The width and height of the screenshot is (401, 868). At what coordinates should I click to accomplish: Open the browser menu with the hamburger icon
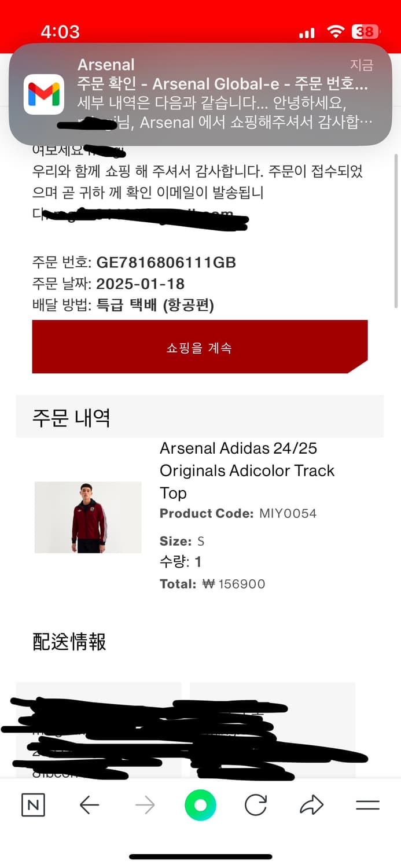coord(367,804)
